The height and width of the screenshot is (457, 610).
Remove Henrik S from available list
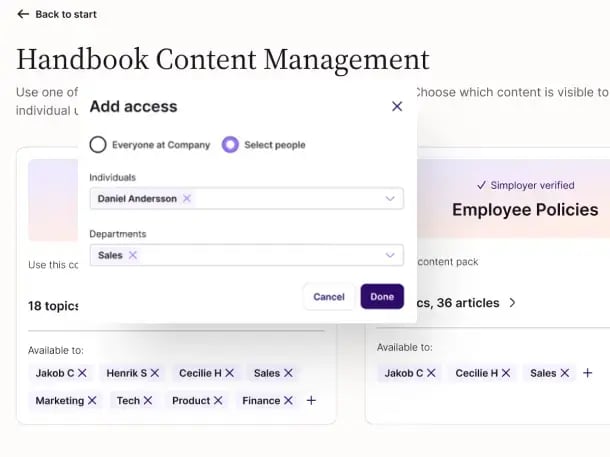click(155, 373)
